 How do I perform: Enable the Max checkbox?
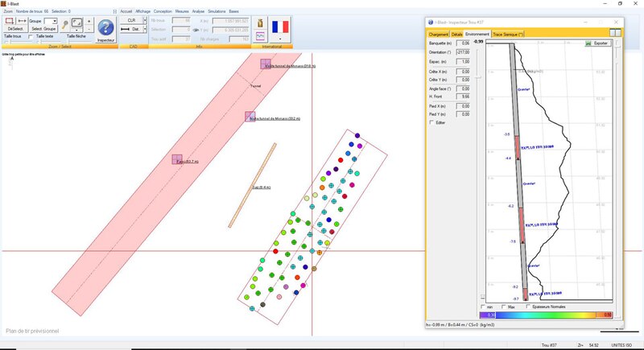(504, 307)
